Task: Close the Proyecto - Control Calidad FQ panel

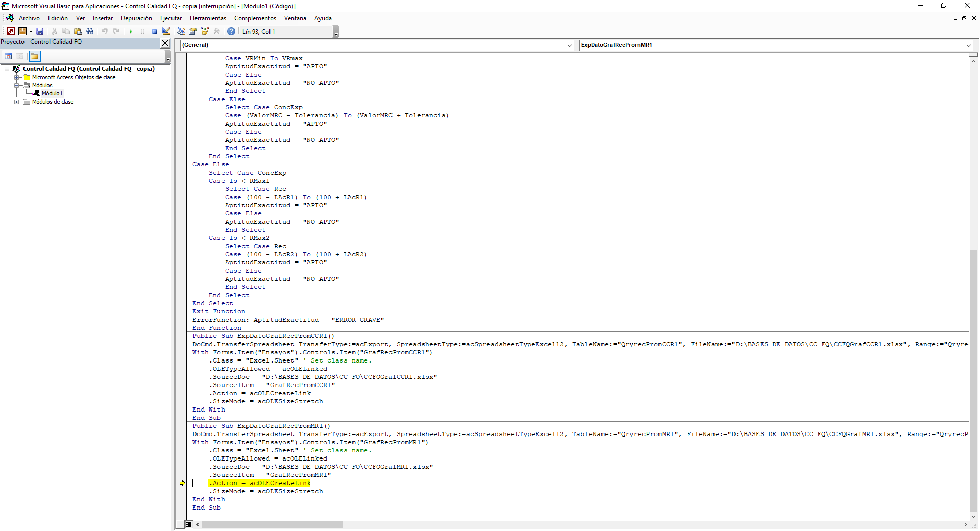Action: point(165,43)
